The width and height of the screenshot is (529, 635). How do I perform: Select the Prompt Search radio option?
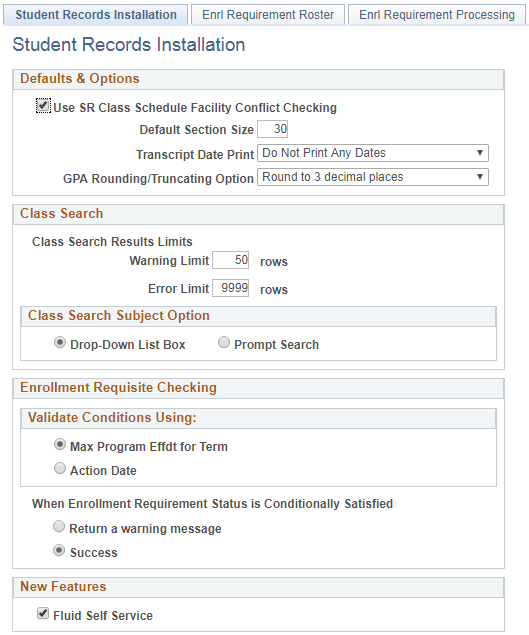coord(224,343)
